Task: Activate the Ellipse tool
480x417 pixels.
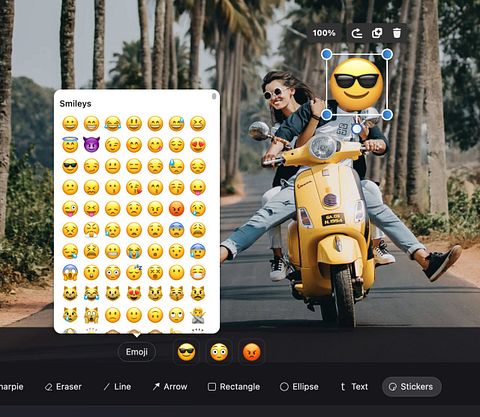Action: [x=299, y=387]
